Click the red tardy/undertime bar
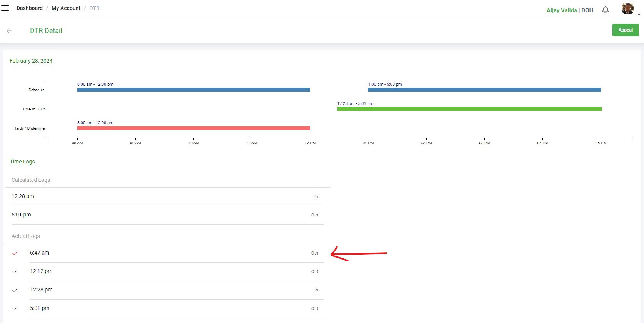Image resolution: width=644 pixels, height=323 pixels. coord(193,128)
